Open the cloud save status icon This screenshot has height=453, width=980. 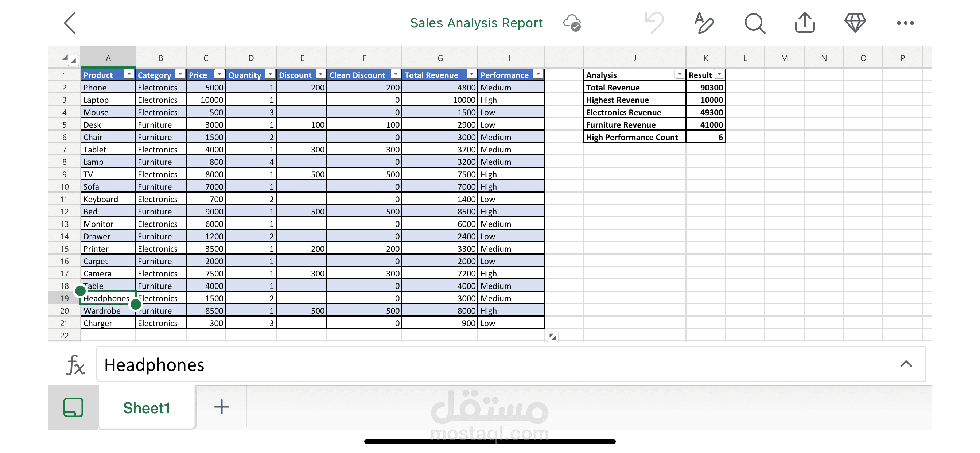(572, 23)
